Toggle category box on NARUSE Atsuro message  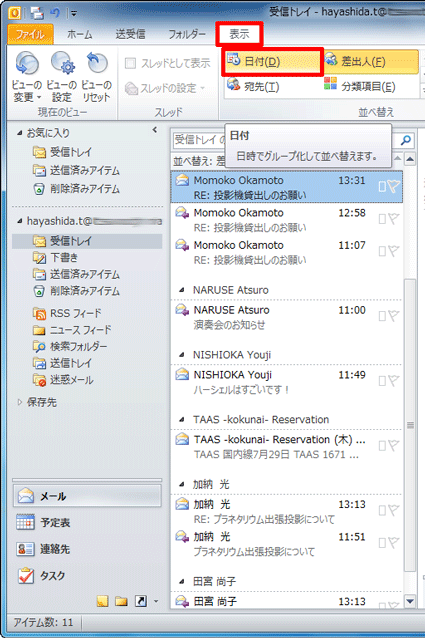pos(382,316)
